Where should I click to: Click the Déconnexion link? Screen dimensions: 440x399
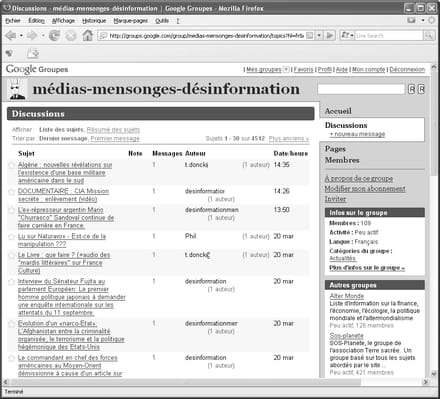(407, 69)
